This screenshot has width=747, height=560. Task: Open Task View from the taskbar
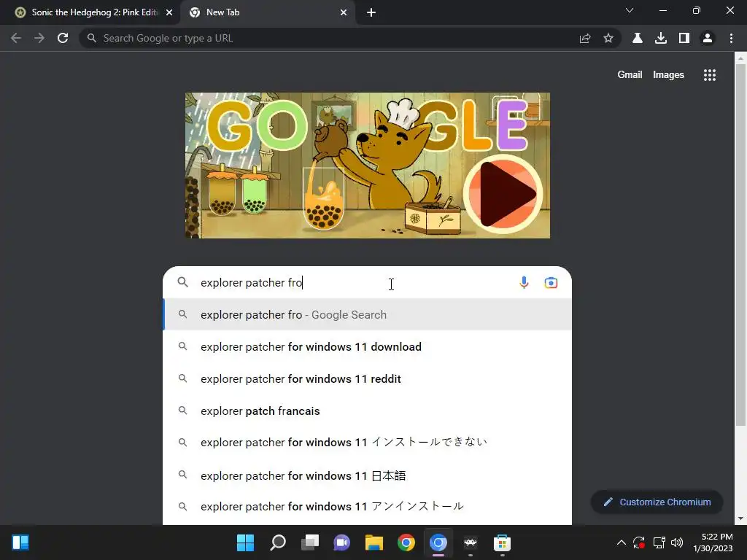pyautogui.click(x=309, y=542)
